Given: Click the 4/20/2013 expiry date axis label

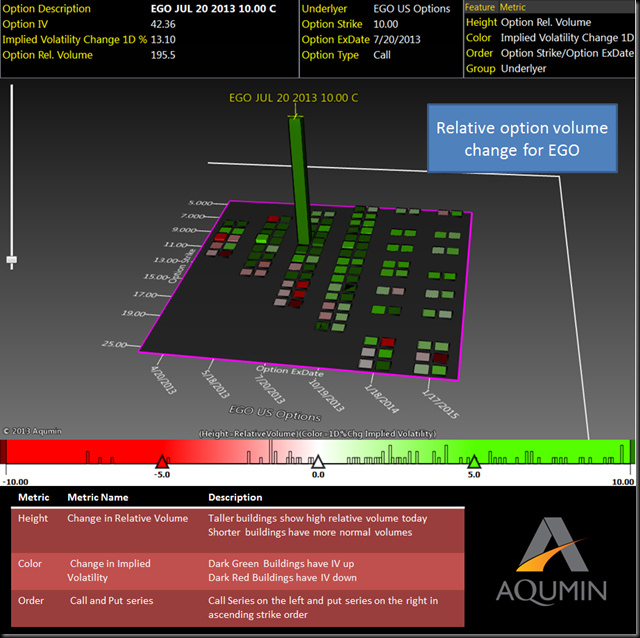Looking at the screenshot, I should [164, 380].
